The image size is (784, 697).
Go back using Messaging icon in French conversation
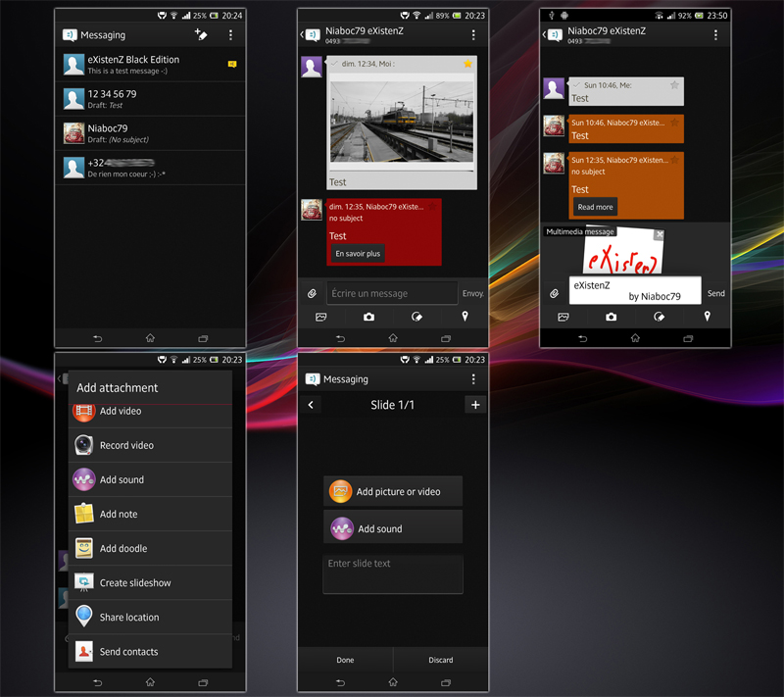[x=311, y=34]
